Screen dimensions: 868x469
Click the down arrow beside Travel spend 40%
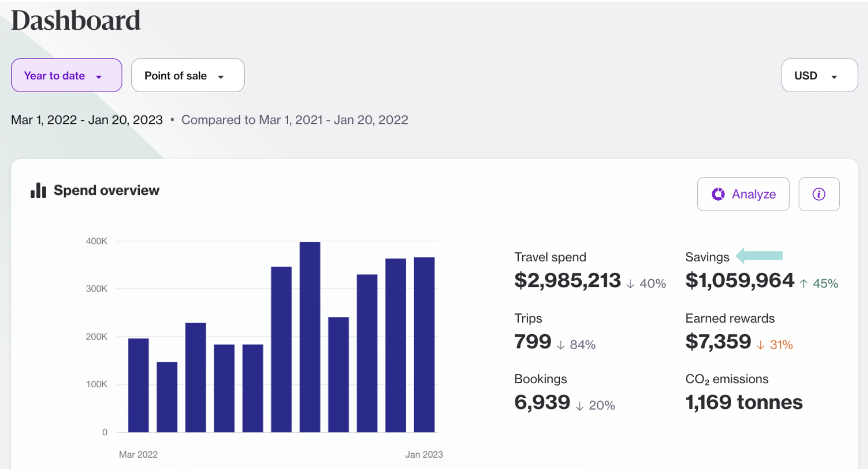[630, 284]
